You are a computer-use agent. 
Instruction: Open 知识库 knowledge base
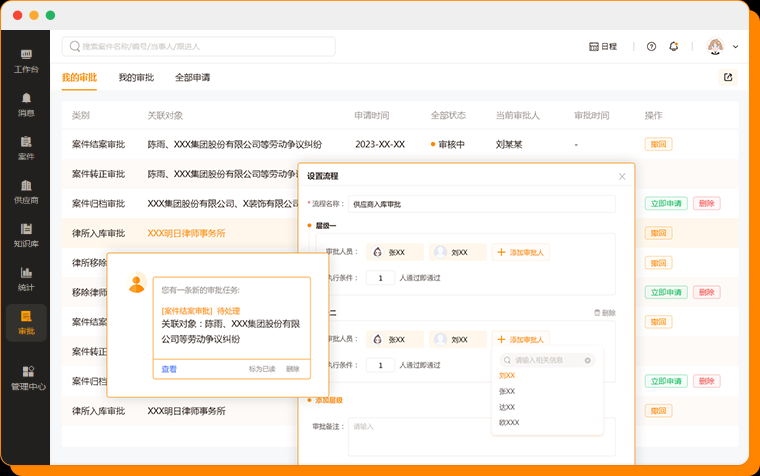(x=26, y=234)
